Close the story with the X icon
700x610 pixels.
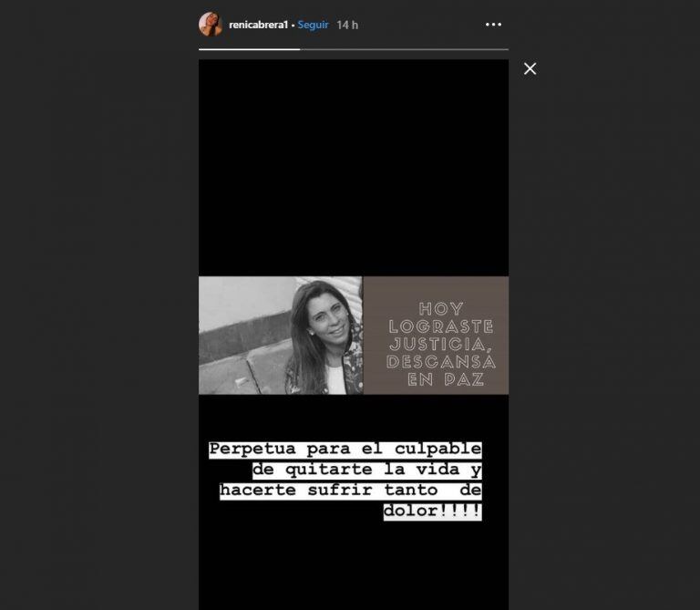click(530, 68)
